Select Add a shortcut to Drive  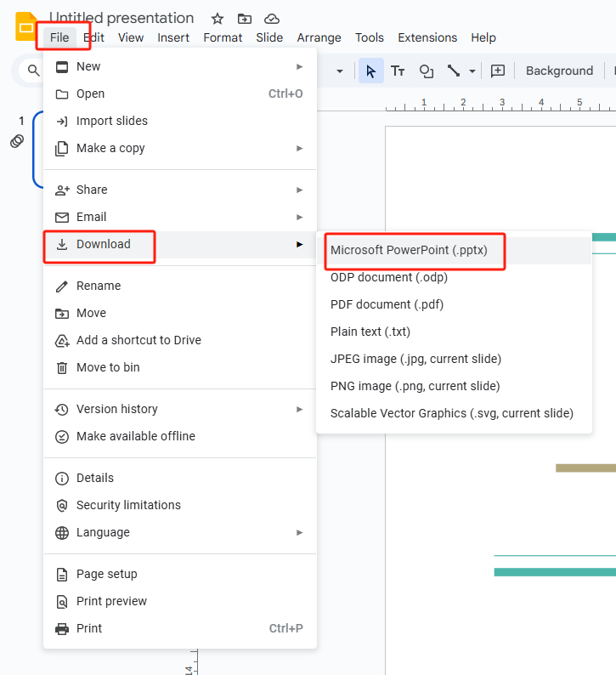click(180, 340)
